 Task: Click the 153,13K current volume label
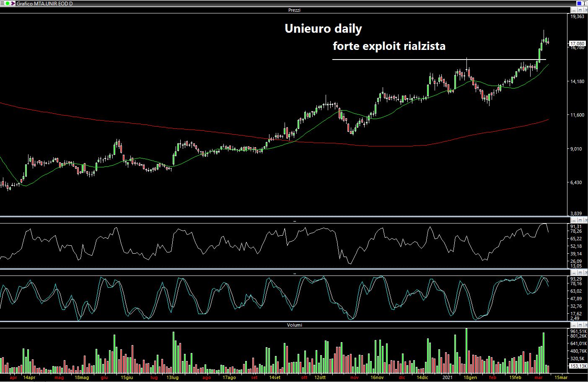578,366
